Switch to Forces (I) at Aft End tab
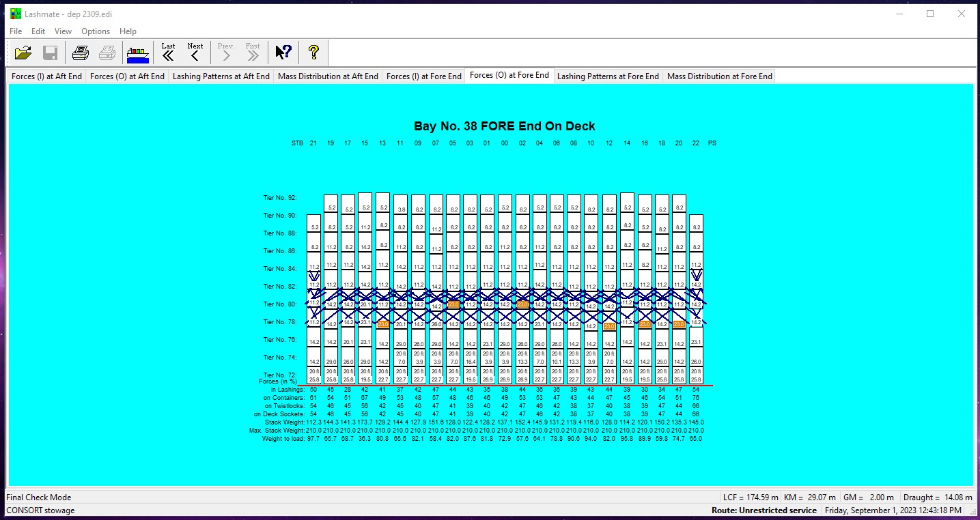The width and height of the screenshot is (980, 520). 46,76
